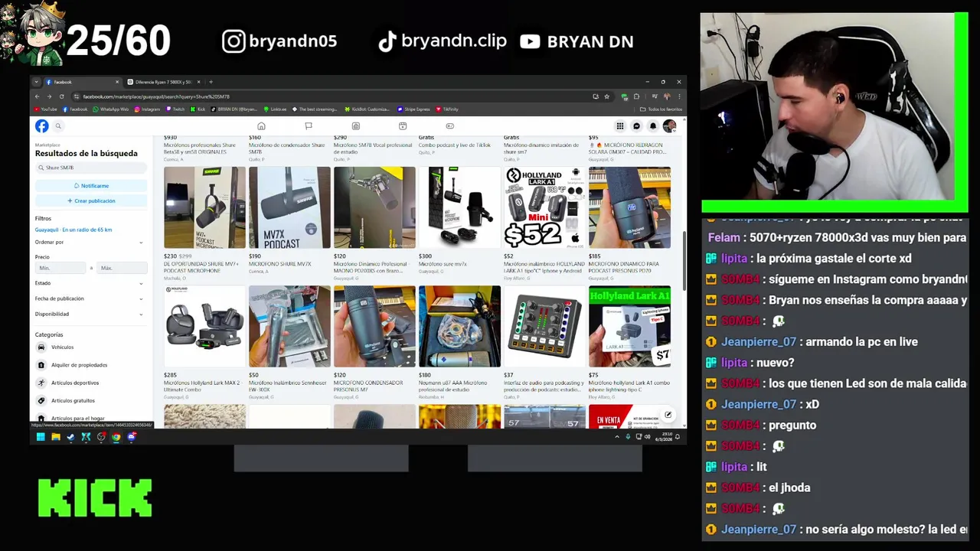Open Messenger chat icon
This screenshot has height=551, width=980.
pyautogui.click(x=636, y=126)
